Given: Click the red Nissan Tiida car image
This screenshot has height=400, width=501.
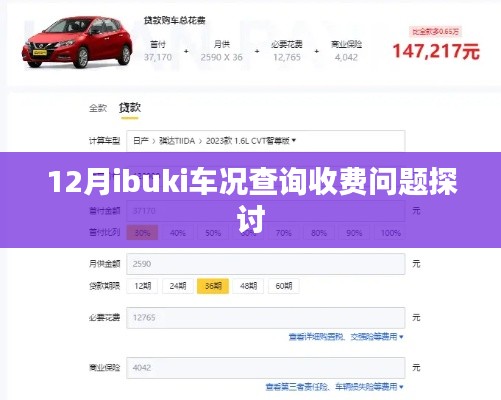Looking at the screenshot, I should (77, 42).
